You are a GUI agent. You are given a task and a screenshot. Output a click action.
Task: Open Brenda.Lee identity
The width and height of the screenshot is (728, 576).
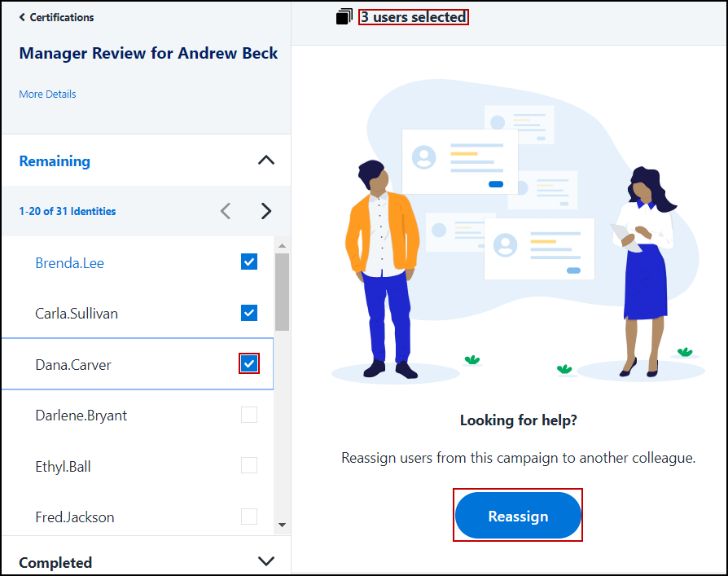click(69, 263)
